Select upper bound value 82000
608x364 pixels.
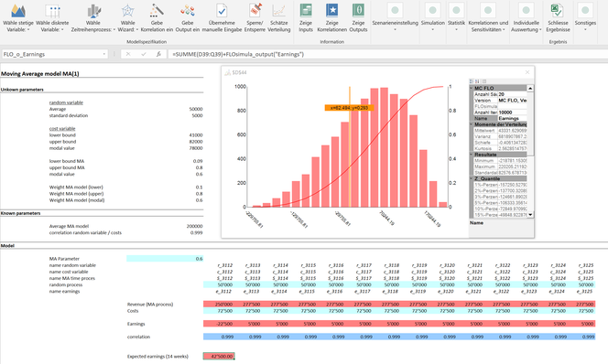click(x=196, y=142)
